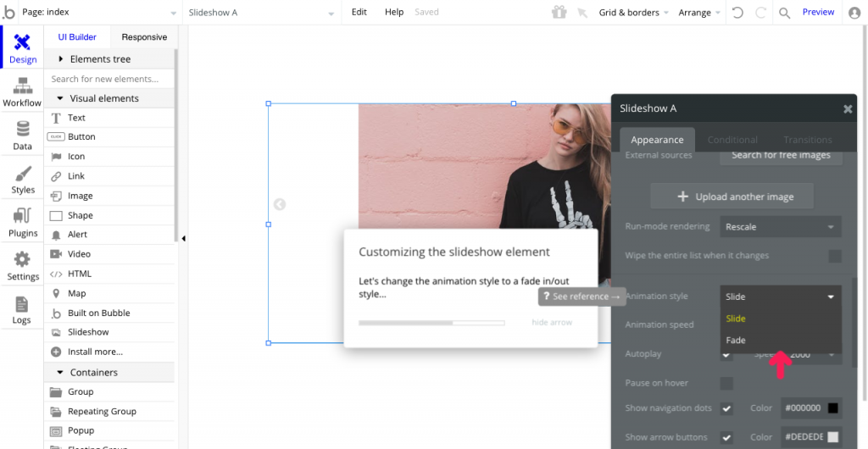Open the user account avatar icon
Viewport: 868px width, 449px height.
point(854,13)
